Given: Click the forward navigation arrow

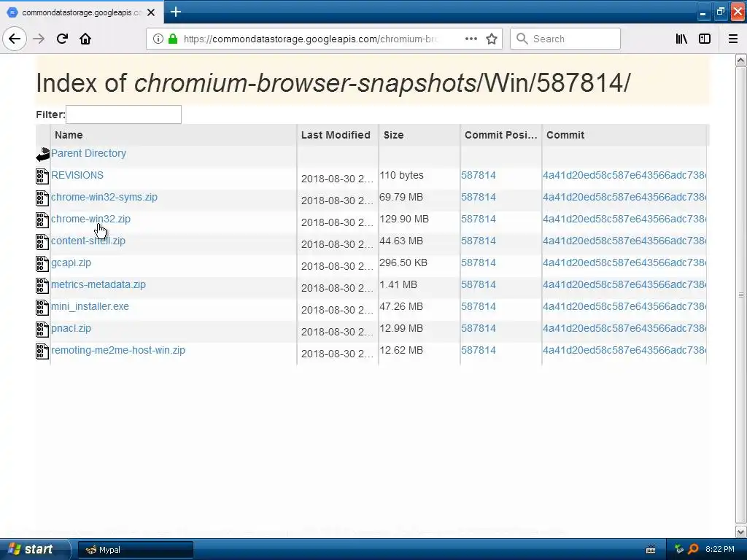Looking at the screenshot, I should [x=39, y=39].
